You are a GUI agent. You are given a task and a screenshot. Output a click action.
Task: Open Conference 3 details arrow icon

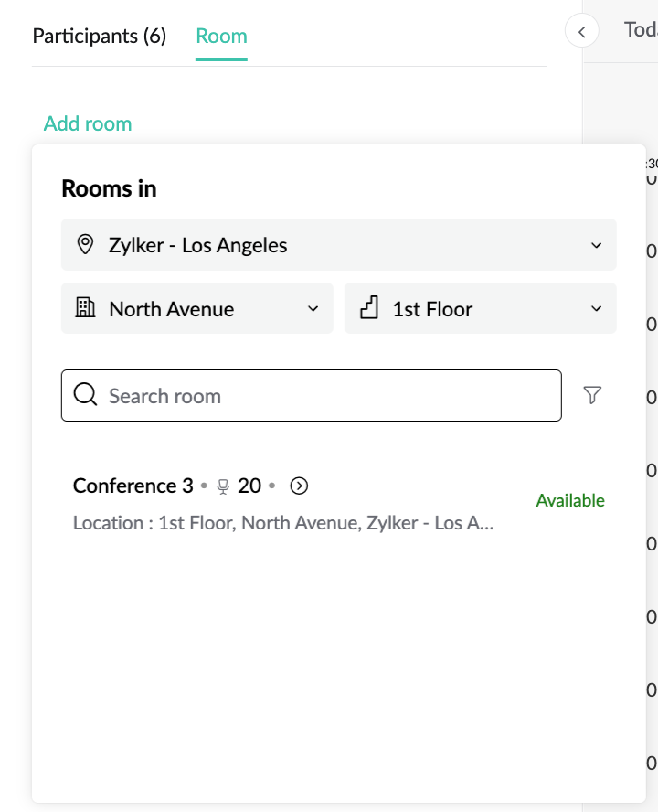[x=299, y=486]
